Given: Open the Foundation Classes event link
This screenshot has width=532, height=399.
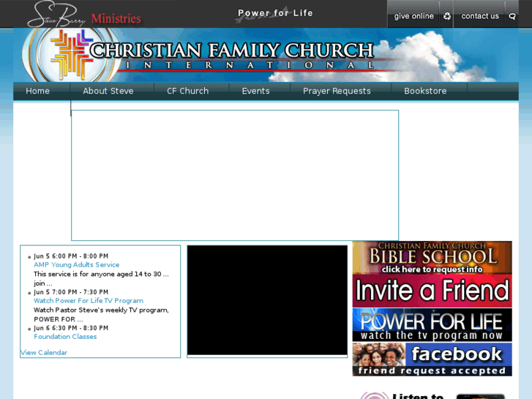Looking at the screenshot, I should point(65,337).
